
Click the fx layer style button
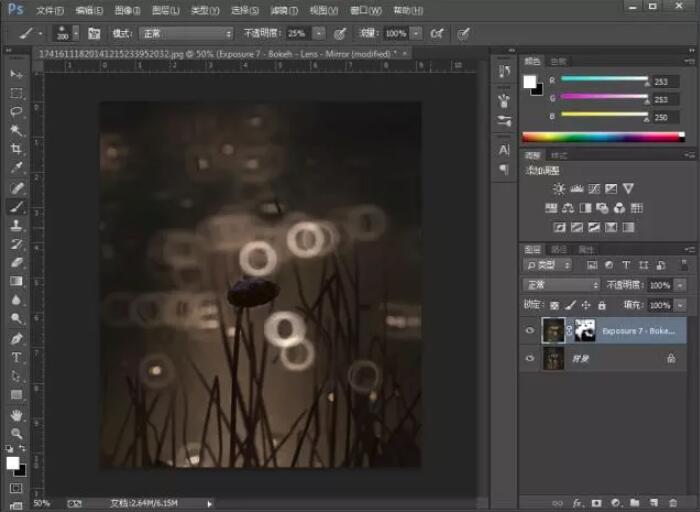(x=576, y=502)
